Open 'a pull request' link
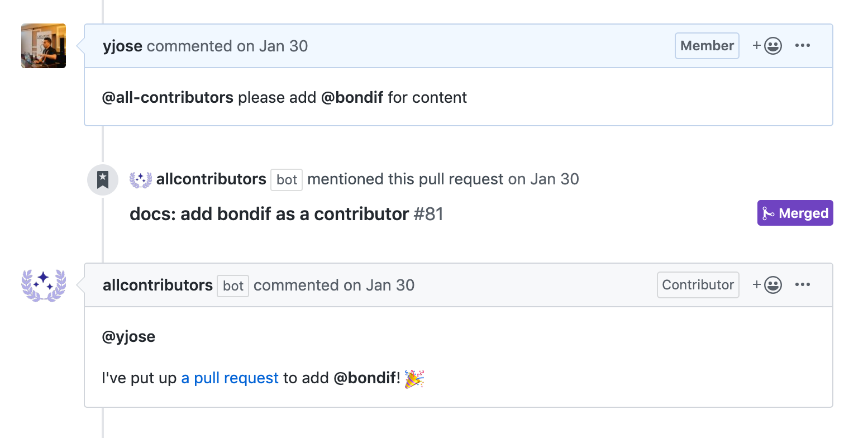The image size is (868, 438). click(230, 378)
